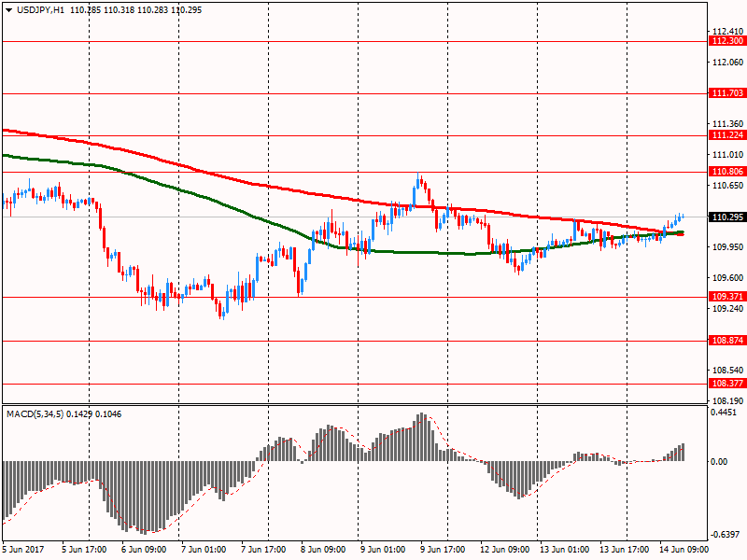Select the 109.950 price scale label
The image size is (747, 560).
pyautogui.click(x=727, y=246)
